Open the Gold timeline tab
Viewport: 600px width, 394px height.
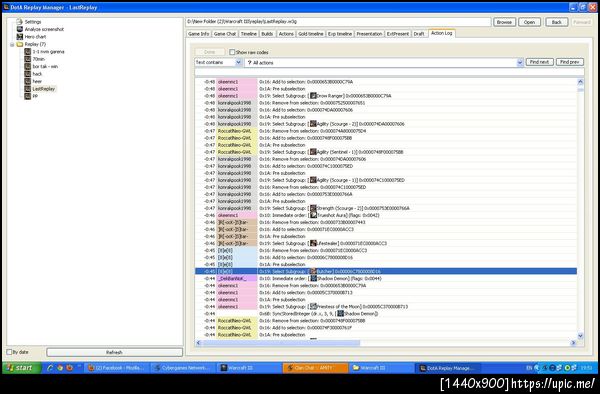tap(311, 34)
